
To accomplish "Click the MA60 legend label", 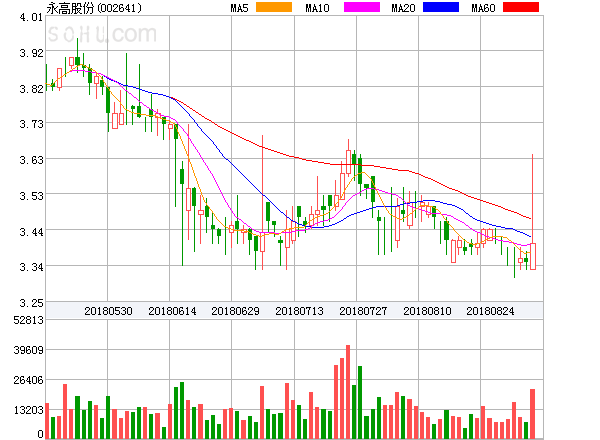I will [483, 8].
